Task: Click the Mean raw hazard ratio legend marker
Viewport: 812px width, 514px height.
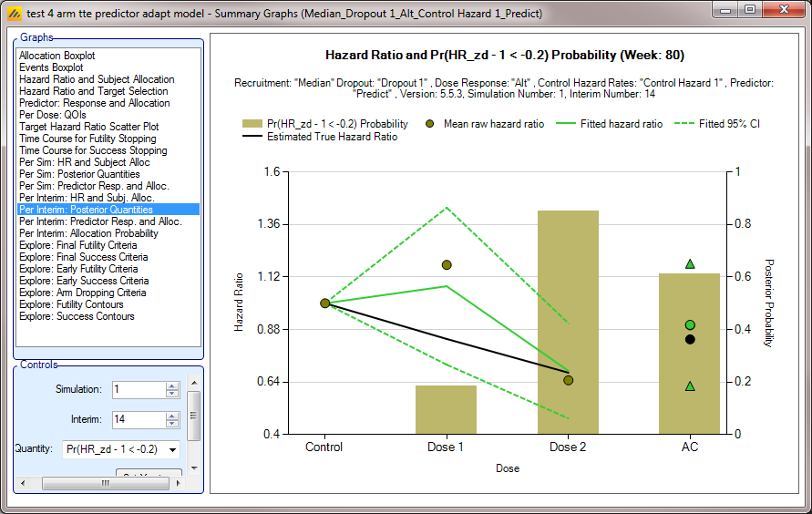Action: coord(429,123)
